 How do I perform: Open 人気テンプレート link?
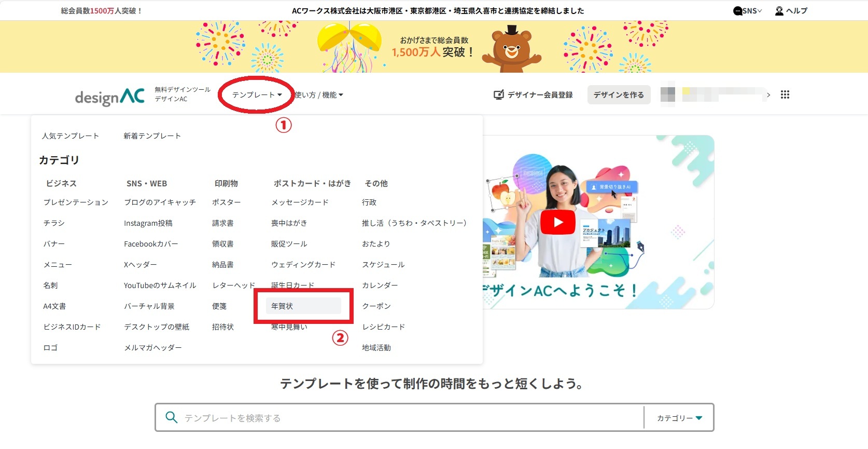tap(71, 136)
